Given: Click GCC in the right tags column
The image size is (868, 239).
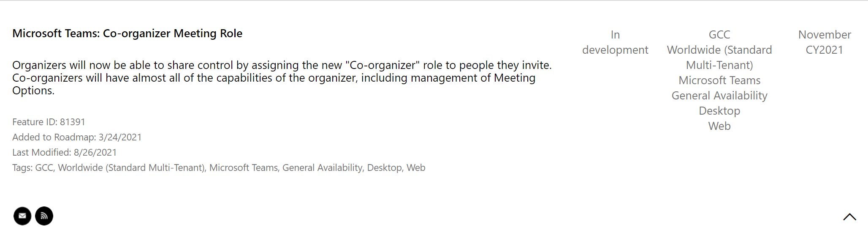Looking at the screenshot, I should tap(719, 35).
